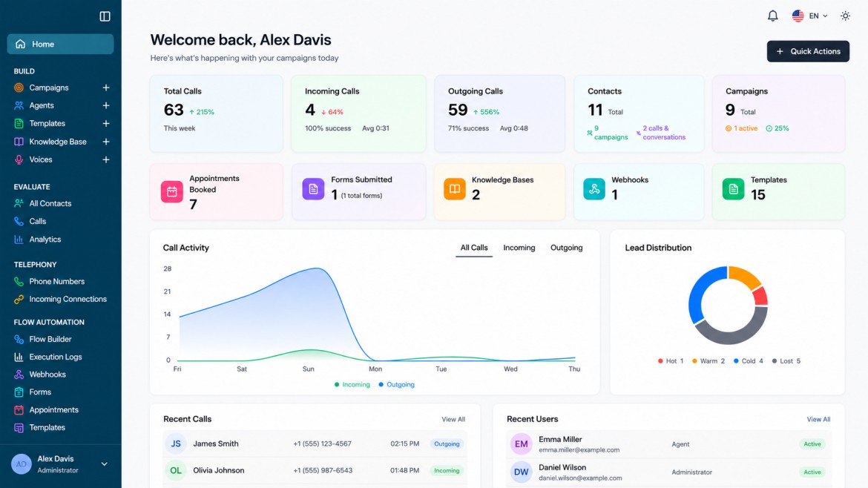Click the Execution Logs icon

[x=19, y=357]
